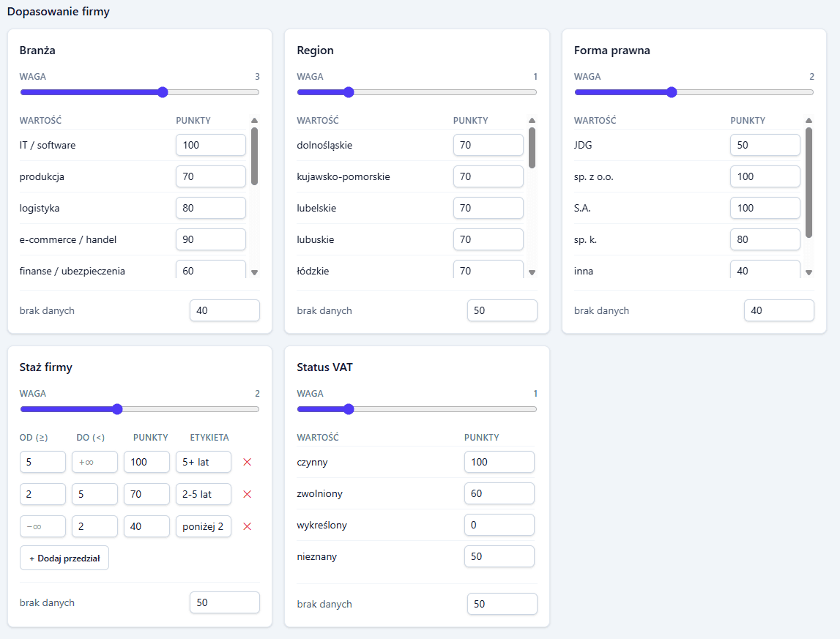Image resolution: width=840 pixels, height=639 pixels.
Task: Edit Forma prawna 'brak danych' points field
Action: [x=779, y=310]
